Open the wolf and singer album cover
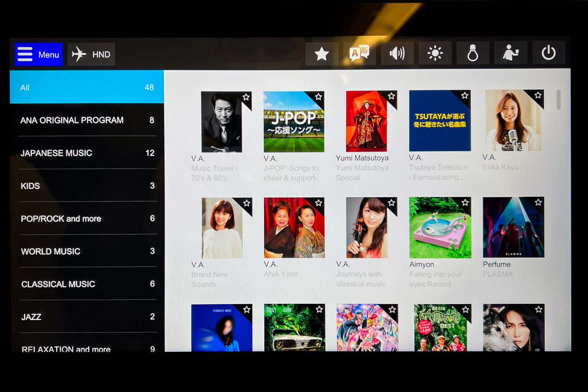 pos(514,328)
